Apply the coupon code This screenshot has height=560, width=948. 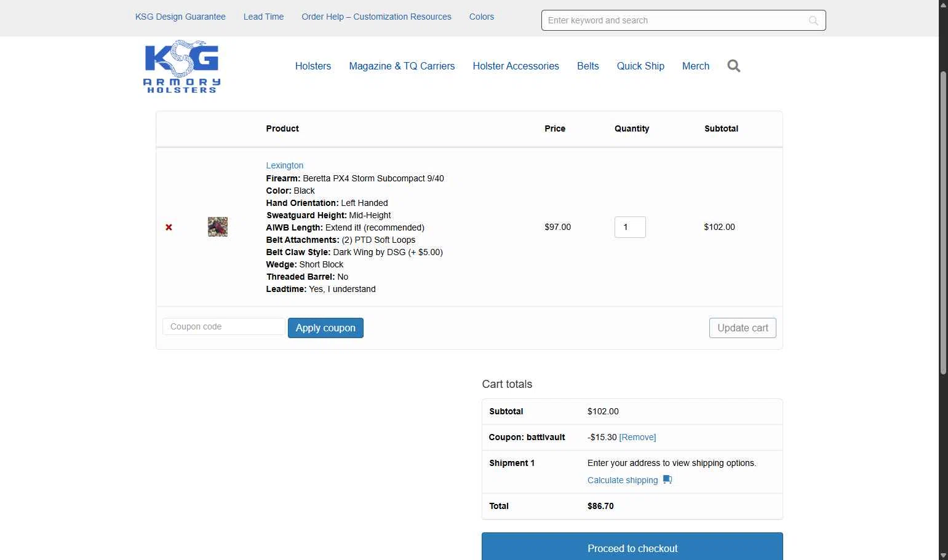coord(325,328)
